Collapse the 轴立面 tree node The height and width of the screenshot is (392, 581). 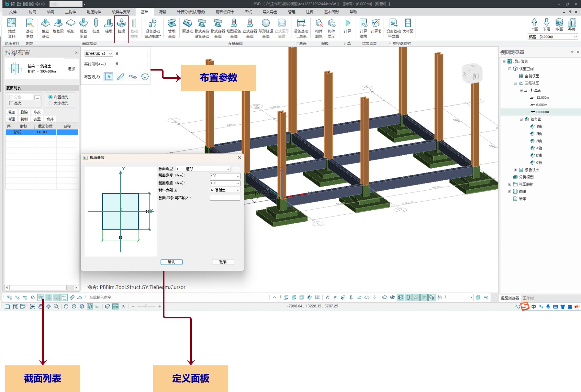click(x=521, y=119)
